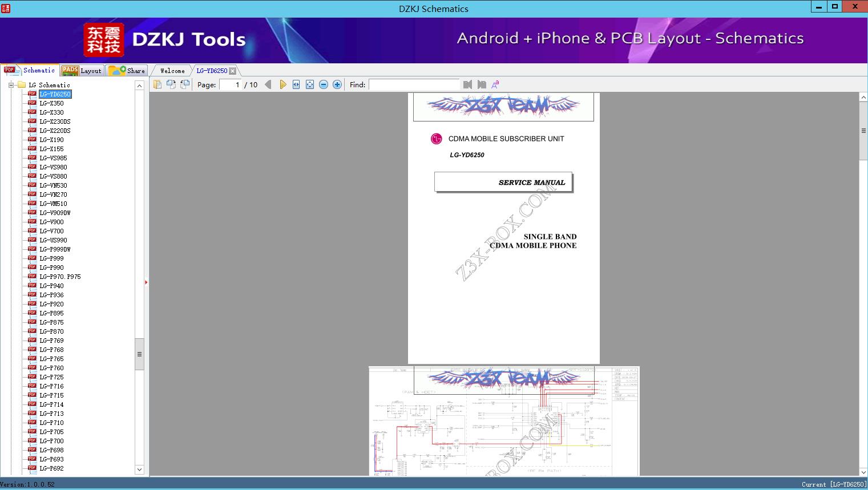This screenshot has width=868, height=490.
Task: Click the document vertical scrollbar thumb
Action: 863,131
